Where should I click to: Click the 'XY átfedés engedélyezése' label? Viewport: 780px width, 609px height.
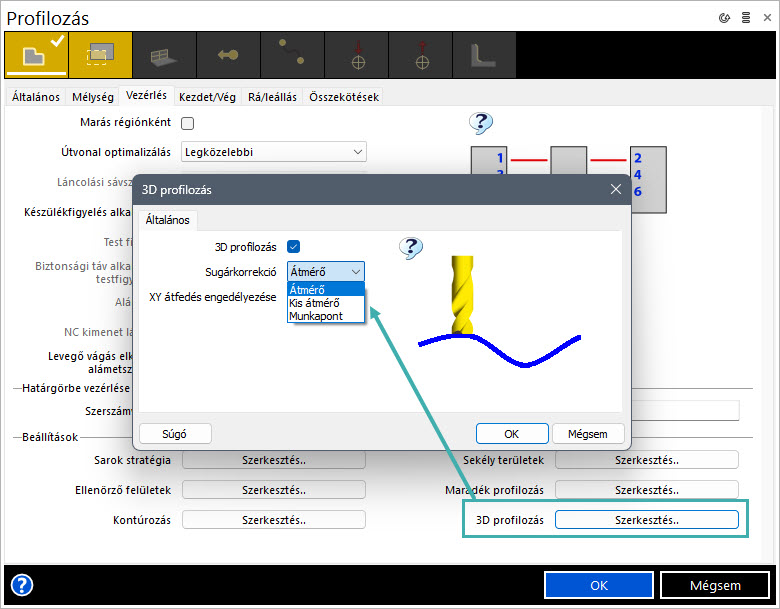[212, 297]
